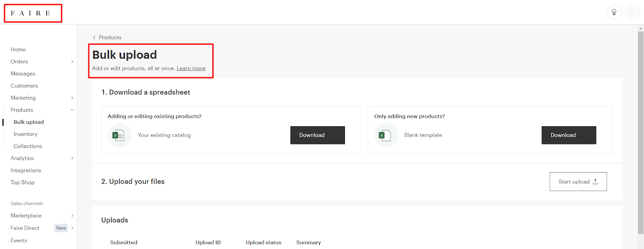Click the scrollbar up arrow
Image resolution: width=644 pixels, height=249 pixels.
(641, 28)
